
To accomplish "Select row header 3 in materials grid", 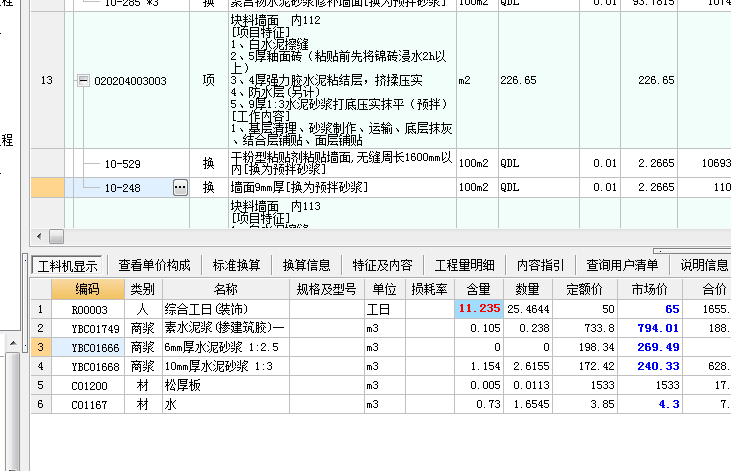I will pos(41,347).
